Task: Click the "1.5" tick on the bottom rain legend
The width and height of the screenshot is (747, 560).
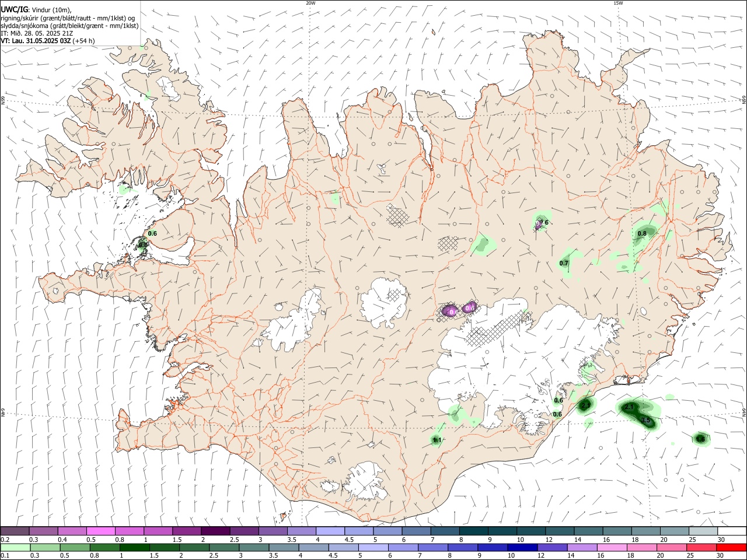Action: click(x=154, y=555)
